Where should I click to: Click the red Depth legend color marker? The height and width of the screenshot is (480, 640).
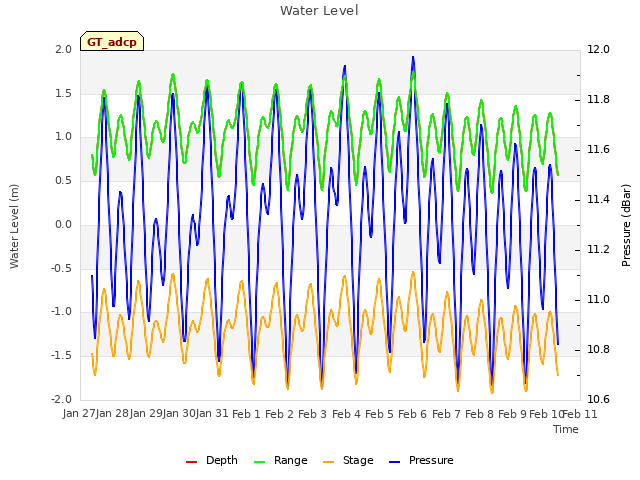click(191, 462)
